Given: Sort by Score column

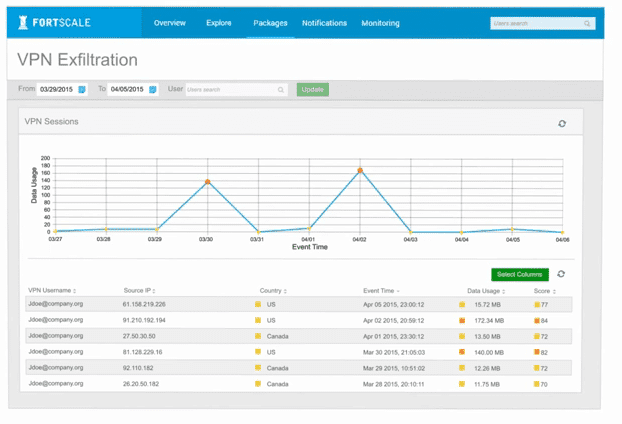Looking at the screenshot, I should pyautogui.click(x=543, y=291).
